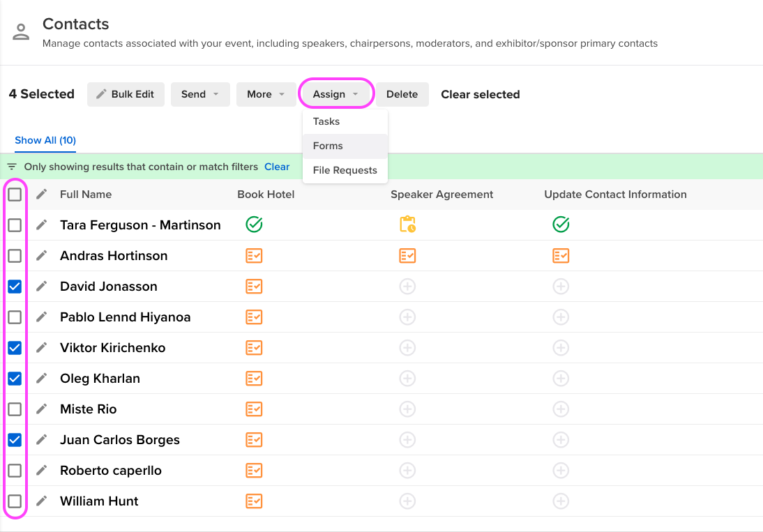
Task: Click the orange form icon under Book Hotel for Andras Hortinson
Action: coord(254,255)
